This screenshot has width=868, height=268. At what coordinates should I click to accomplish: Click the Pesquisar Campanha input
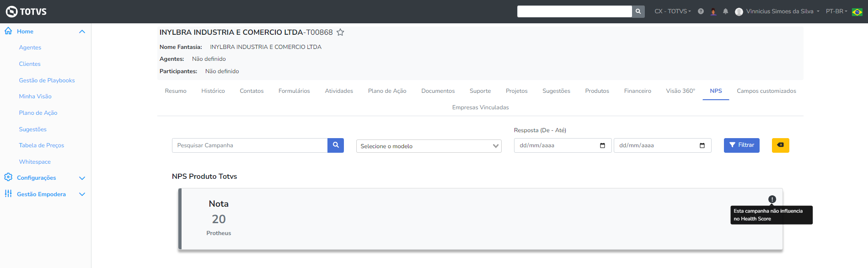[250, 145]
